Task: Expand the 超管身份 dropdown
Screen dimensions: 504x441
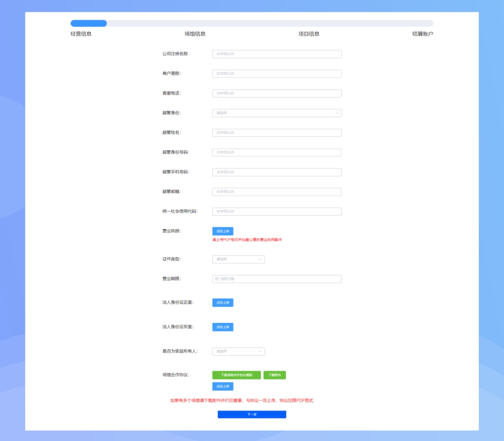Action: [276, 113]
